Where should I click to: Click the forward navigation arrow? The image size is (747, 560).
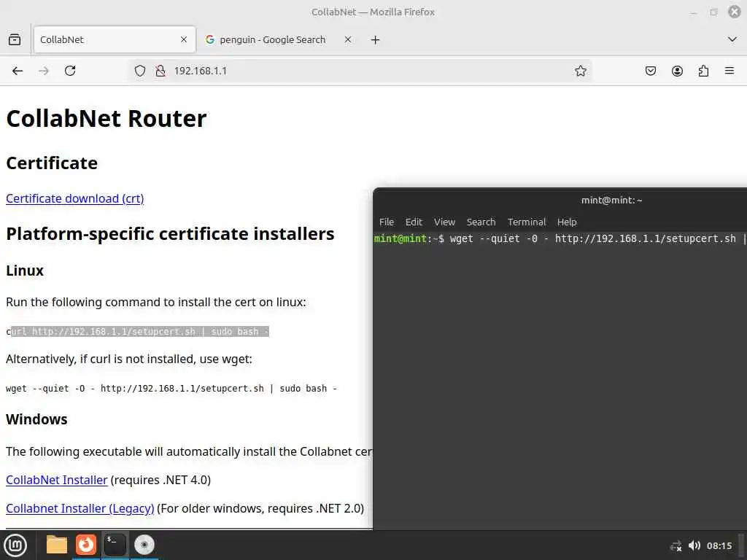pyautogui.click(x=44, y=71)
